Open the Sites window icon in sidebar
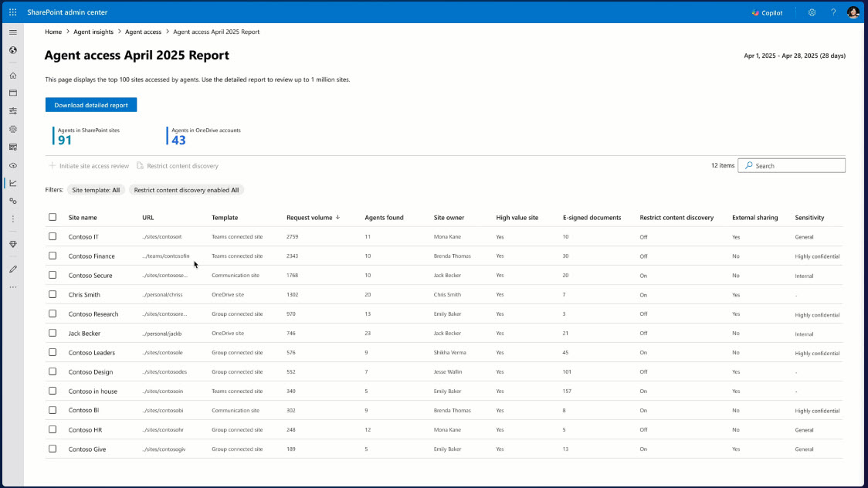 [x=12, y=93]
